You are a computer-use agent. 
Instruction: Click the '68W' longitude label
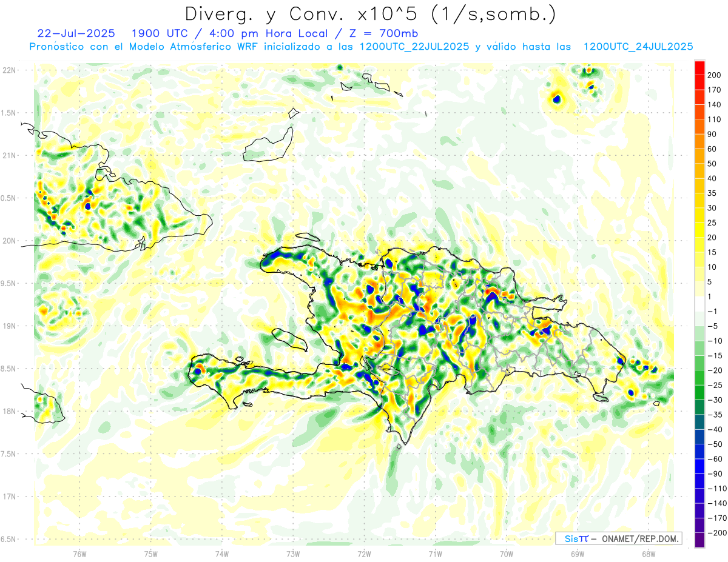[x=648, y=553]
